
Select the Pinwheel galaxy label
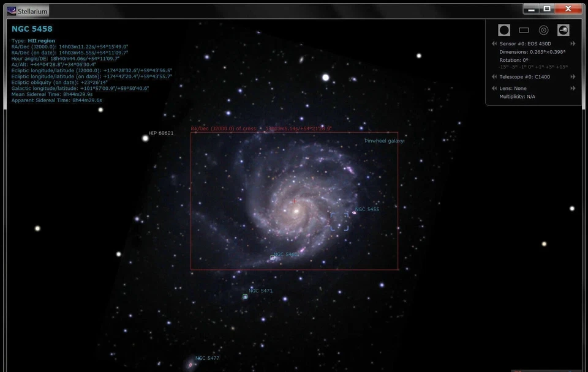click(x=384, y=140)
